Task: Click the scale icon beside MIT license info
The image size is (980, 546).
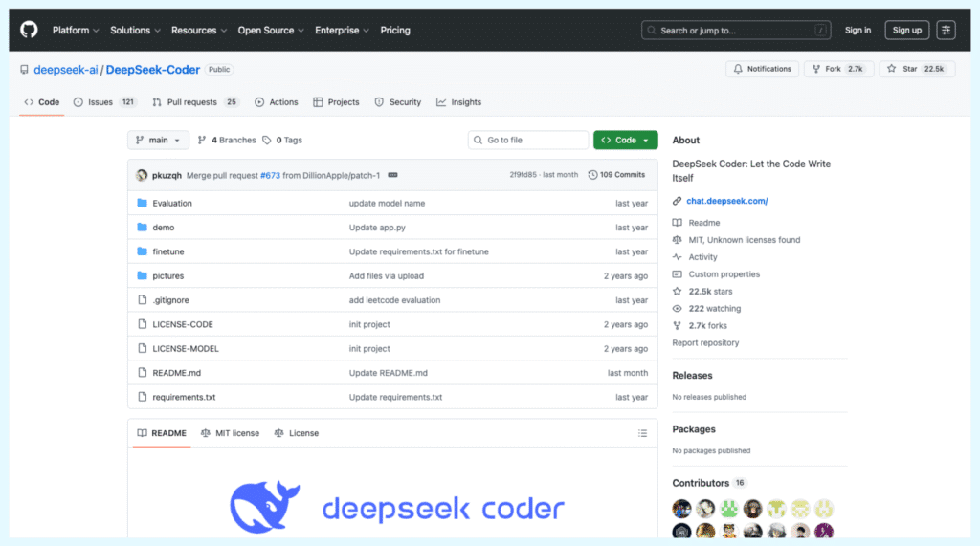Action: pyautogui.click(x=677, y=240)
